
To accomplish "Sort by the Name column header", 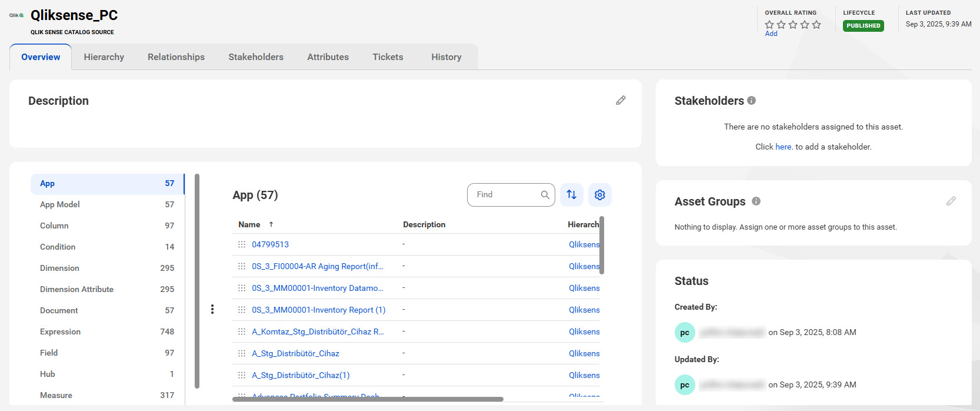I will pos(249,224).
